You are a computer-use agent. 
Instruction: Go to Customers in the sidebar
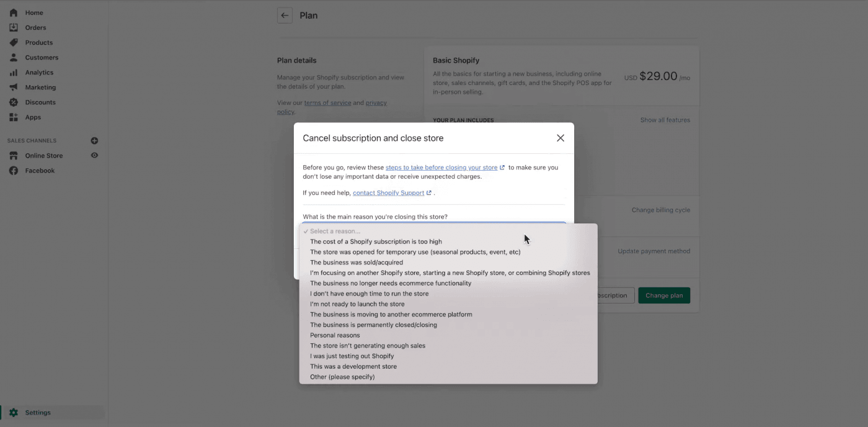42,57
